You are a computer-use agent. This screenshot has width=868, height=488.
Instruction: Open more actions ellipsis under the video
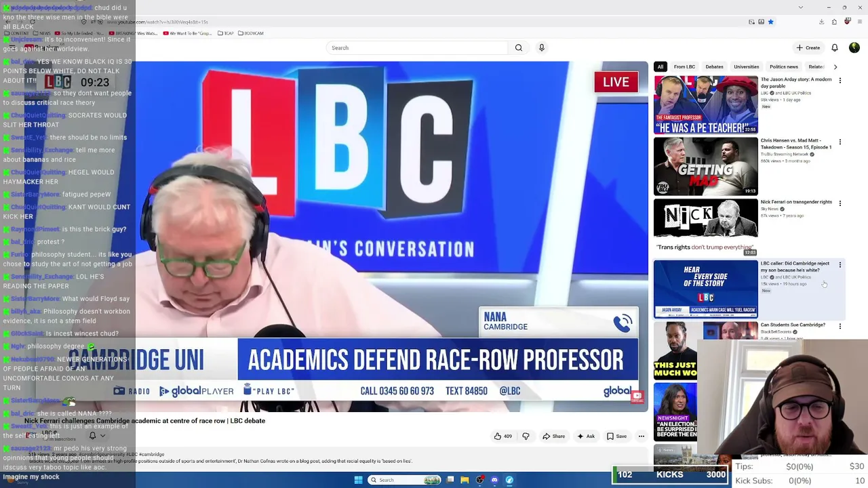(x=641, y=436)
